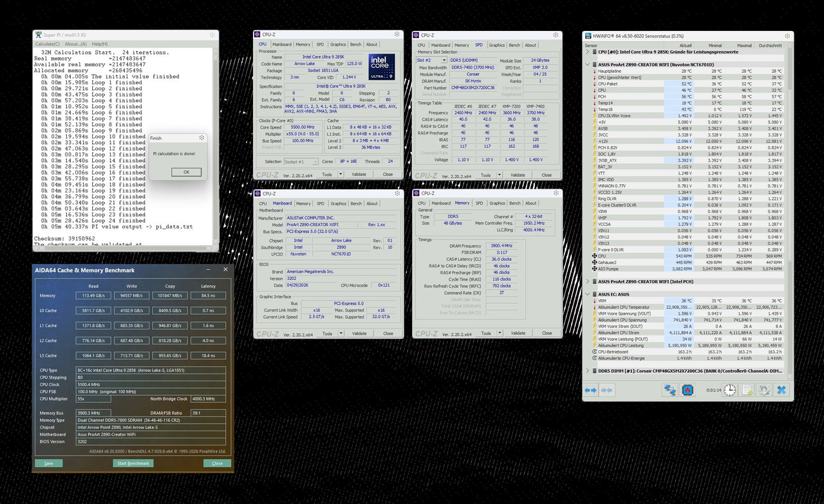Click HWiNFO shrink columns inward arrows icon
The image size is (824, 504).
[x=606, y=390]
